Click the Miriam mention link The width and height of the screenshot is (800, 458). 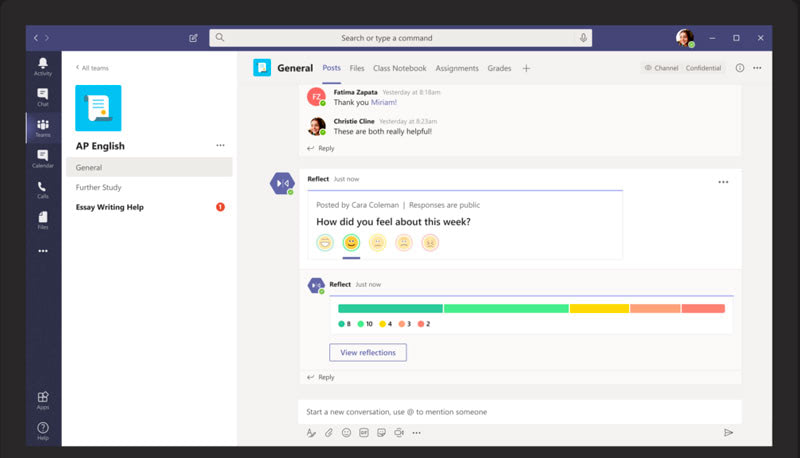[384, 103]
